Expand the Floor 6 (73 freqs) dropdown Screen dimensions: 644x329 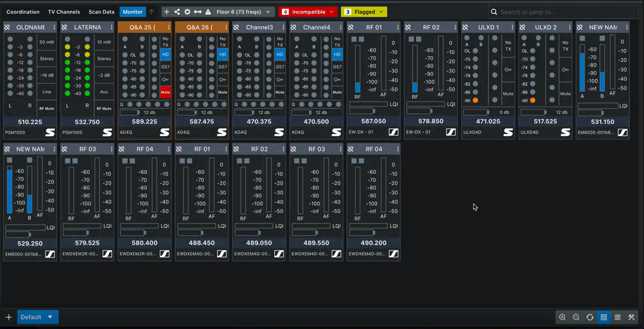(x=243, y=12)
